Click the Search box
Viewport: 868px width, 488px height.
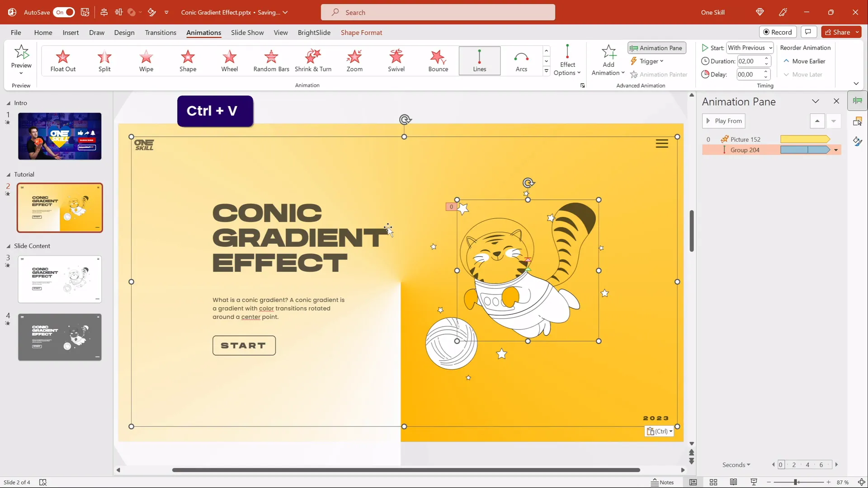tap(438, 12)
